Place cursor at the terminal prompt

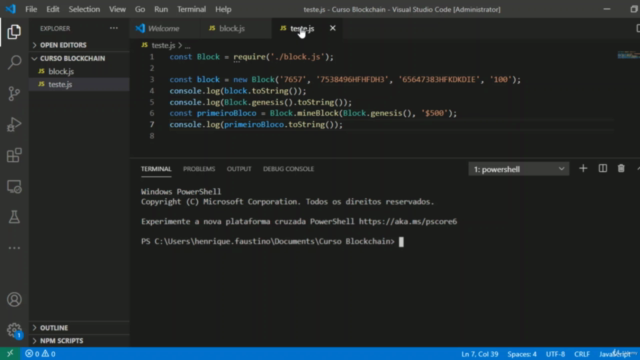click(x=401, y=242)
